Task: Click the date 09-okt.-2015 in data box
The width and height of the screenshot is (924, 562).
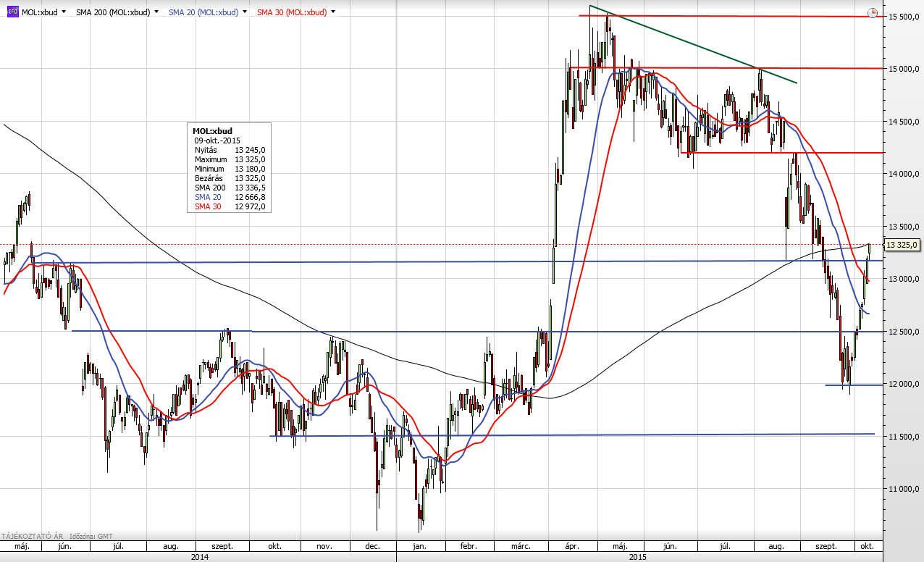Action: tap(217, 140)
